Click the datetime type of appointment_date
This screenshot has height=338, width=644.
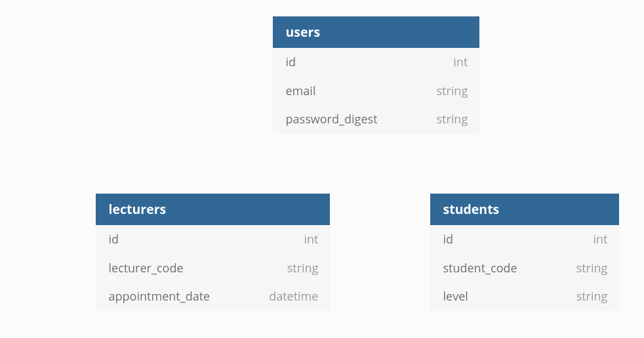tap(294, 297)
